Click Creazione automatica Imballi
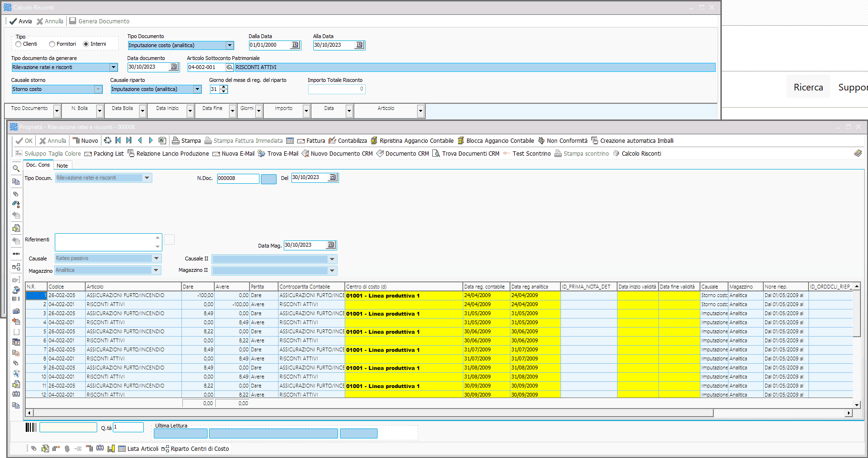The image size is (868, 458). click(x=632, y=140)
